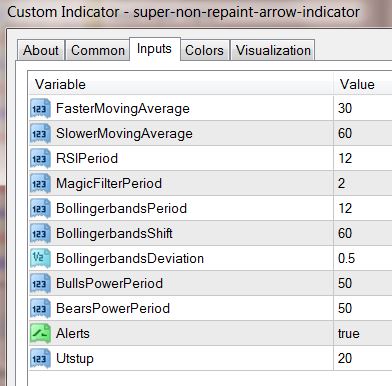392x386 pixels.
Task: Click the Variable column header
Action: (x=181, y=84)
